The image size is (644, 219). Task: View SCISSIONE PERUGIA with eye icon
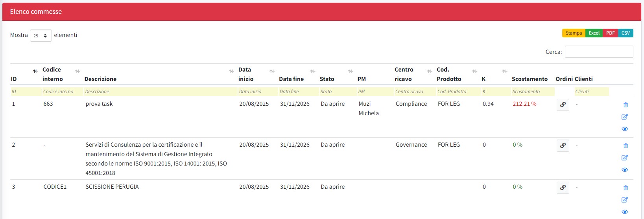click(x=624, y=212)
